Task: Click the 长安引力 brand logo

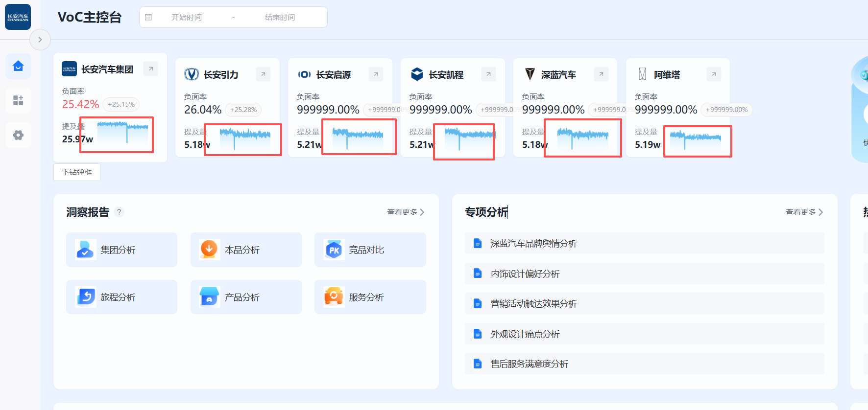Action: (x=192, y=74)
